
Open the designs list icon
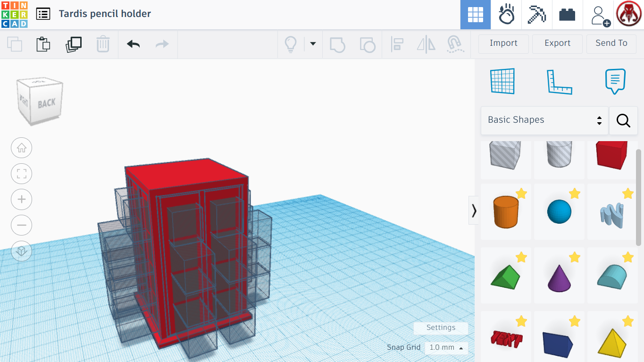43,14
